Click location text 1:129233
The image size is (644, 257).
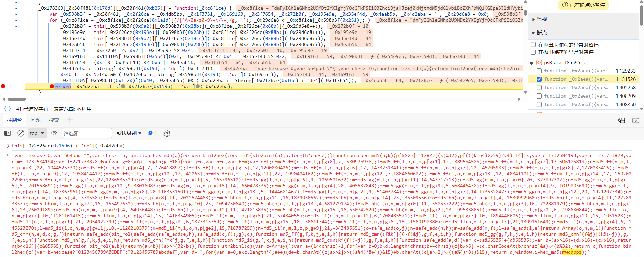626,71
